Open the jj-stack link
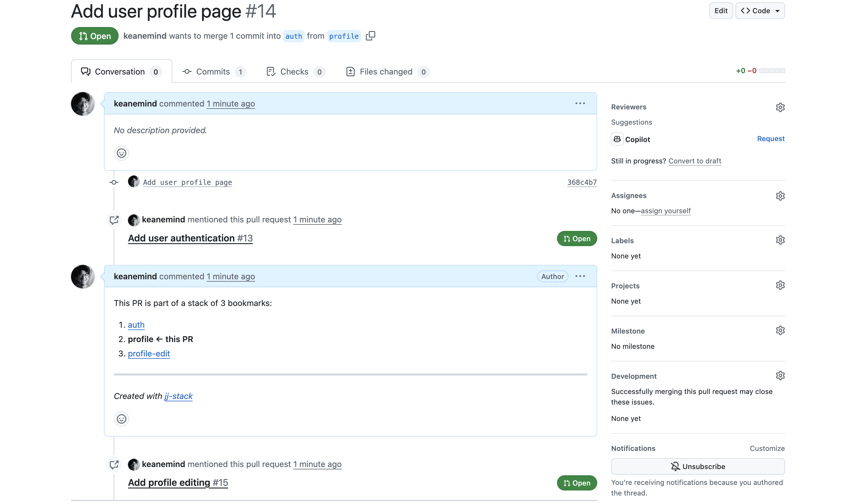 pyautogui.click(x=178, y=396)
